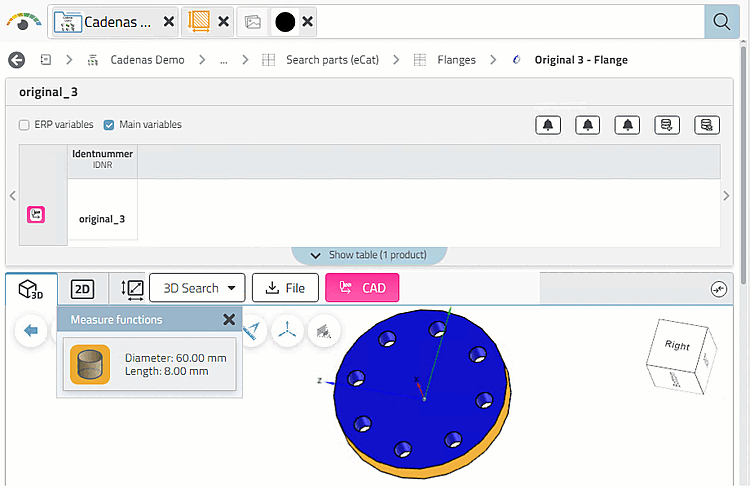Viewport: 750px width, 488px height.
Task: Click the leftmost bell notification button
Action: 548,125
